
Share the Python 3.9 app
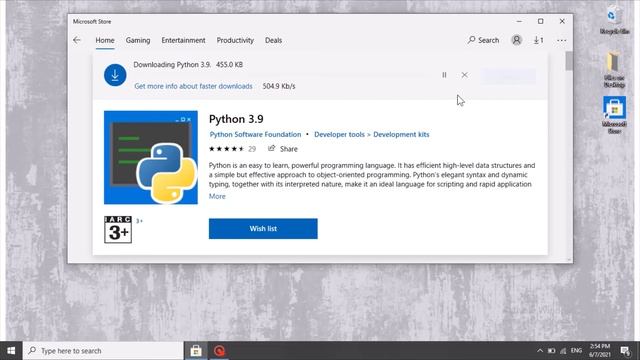(282, 149)
